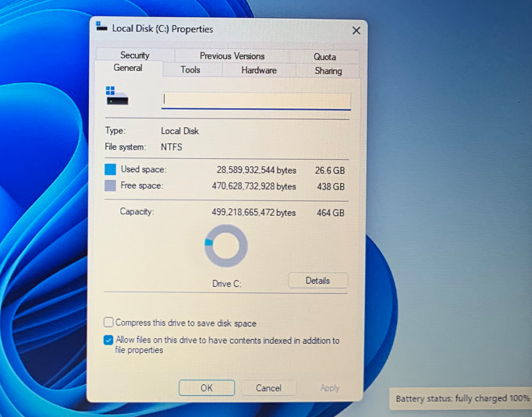Click the drive icon in the title bar

click(x=101, y=27)
